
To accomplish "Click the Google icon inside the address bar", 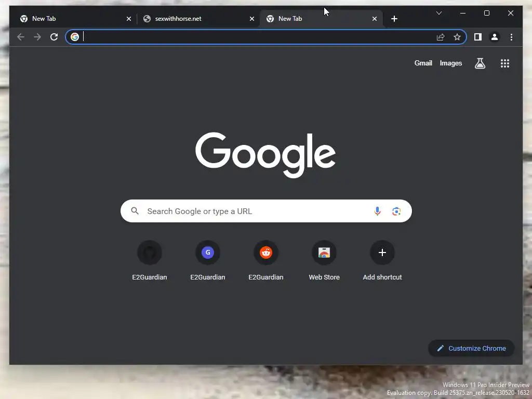I will [75, 37].
